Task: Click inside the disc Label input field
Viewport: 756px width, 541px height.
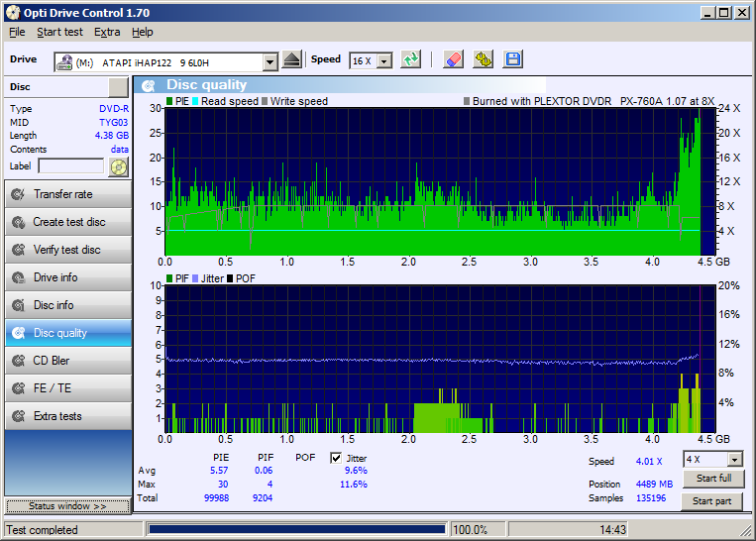Action: pos(71,166)
